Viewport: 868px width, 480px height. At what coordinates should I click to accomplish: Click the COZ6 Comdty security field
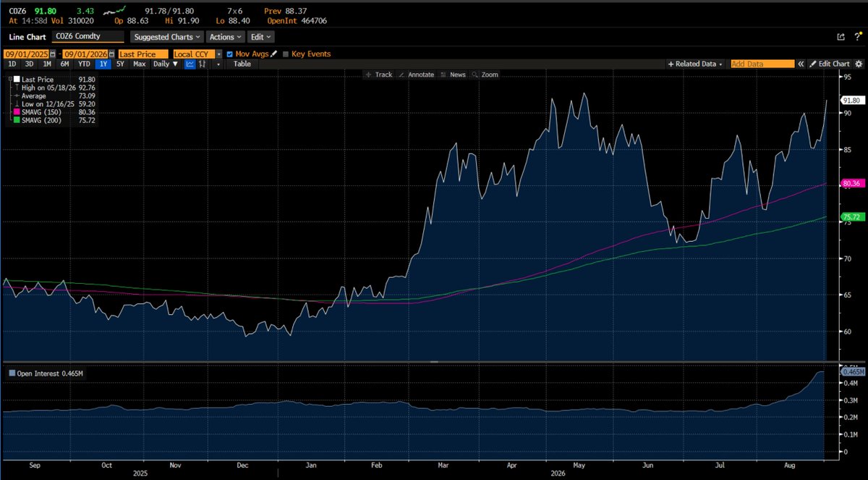click(88, 37)
